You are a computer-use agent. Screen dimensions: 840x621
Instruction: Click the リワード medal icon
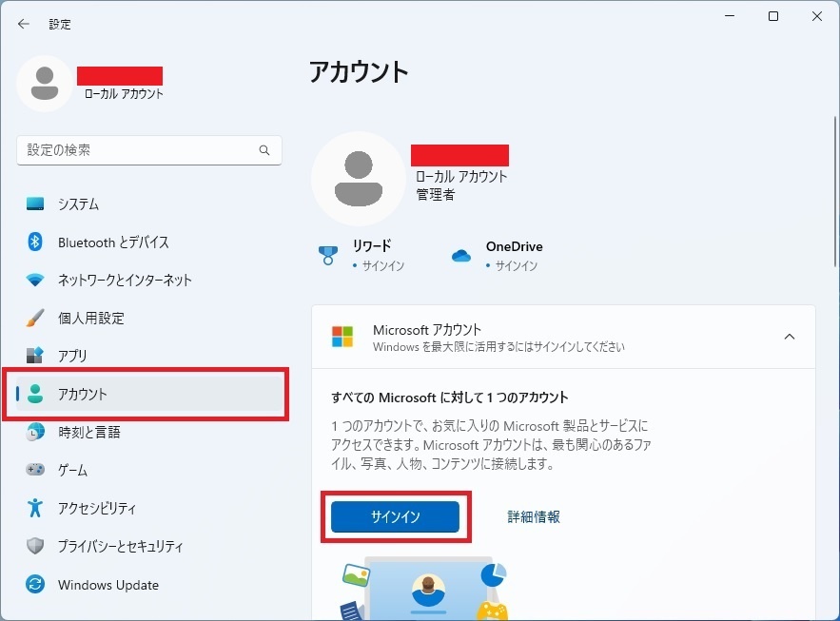pyautogui.click(x=328, y=256)
